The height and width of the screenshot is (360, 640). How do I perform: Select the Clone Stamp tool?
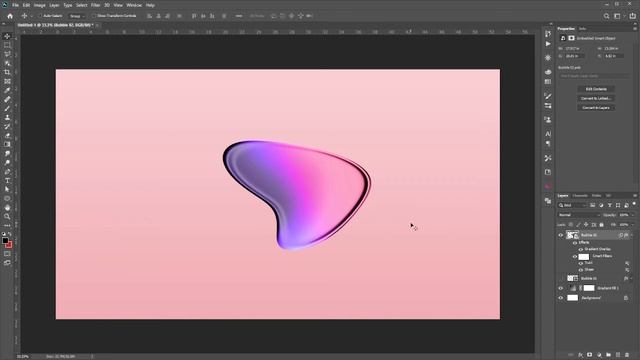click(7, 117)
